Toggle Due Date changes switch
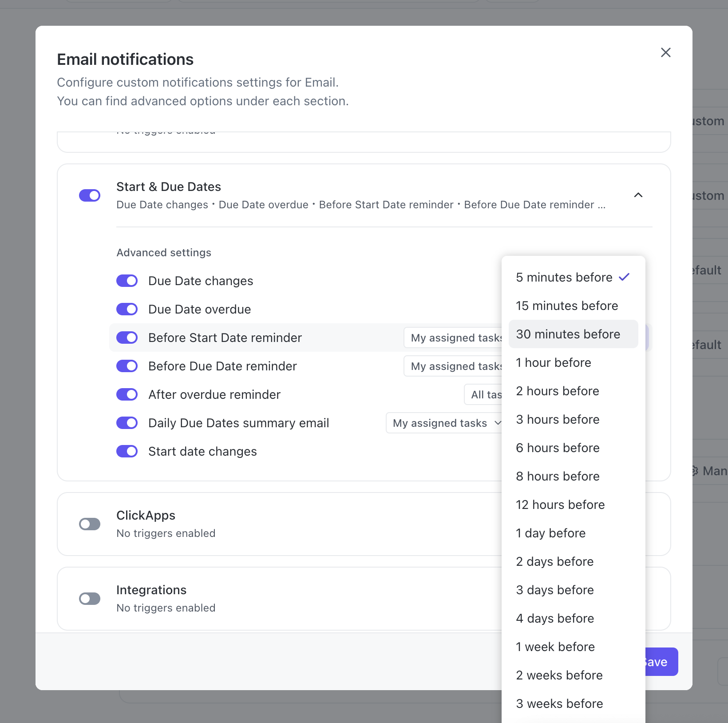 (127, 281)
